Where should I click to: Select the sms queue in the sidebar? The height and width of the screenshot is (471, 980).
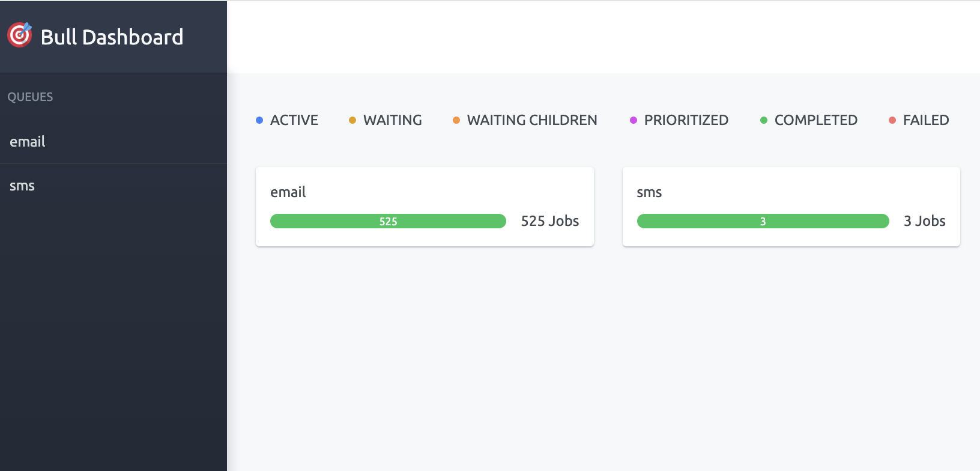tap(113, 186)
